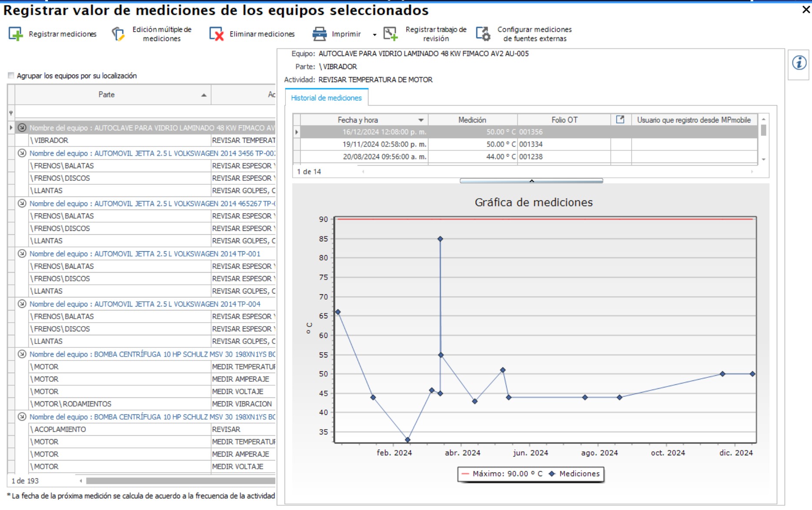Switch to Historial de mediciones tab

[x=326, y=98]
